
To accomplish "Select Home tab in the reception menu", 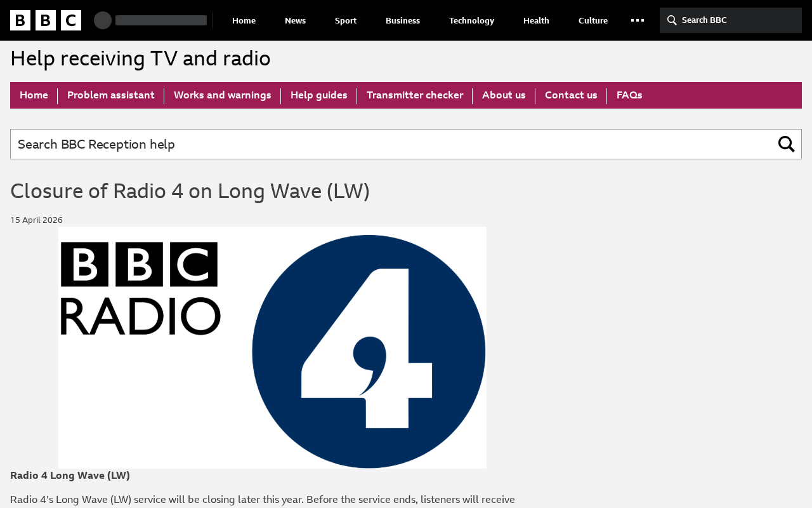I will coord(34,95).
